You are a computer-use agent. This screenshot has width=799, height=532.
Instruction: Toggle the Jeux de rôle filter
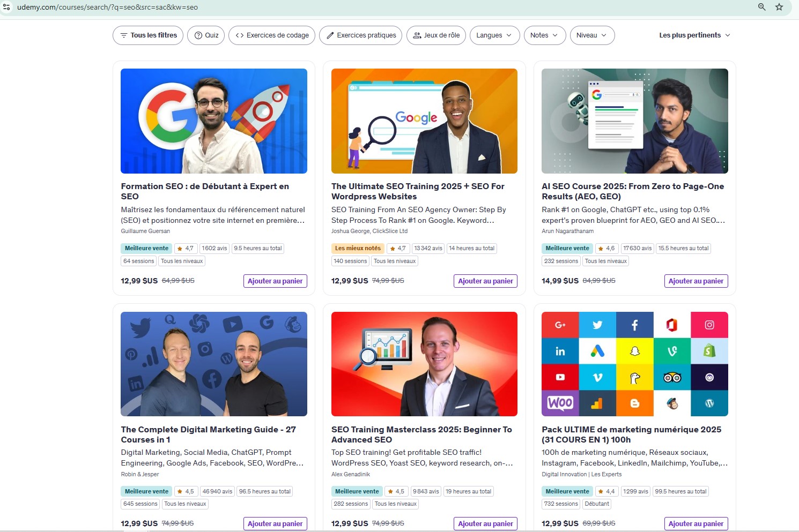click(x=437, y=35)
